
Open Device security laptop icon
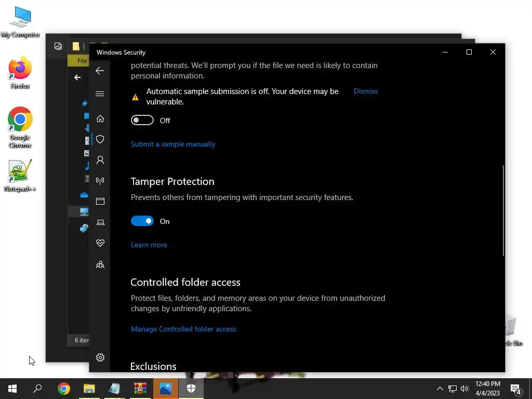pyautogui.click(x=100, y=222)
